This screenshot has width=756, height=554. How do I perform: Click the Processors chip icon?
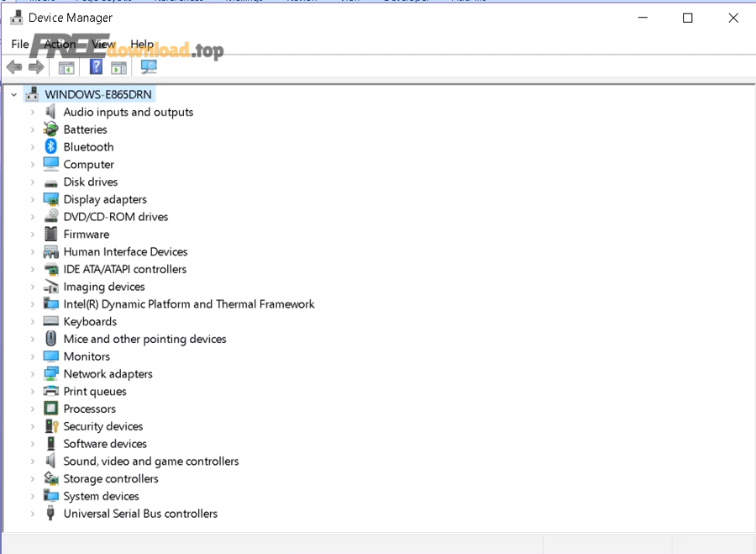coord(50,409)
